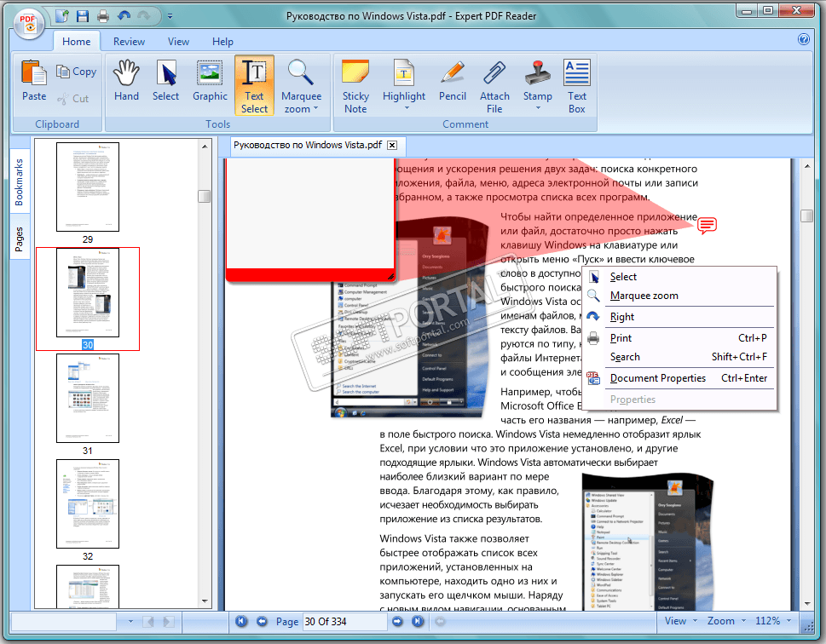Go to the next page button
This screenshot has height=644, width=826.
tap(397, 621)
